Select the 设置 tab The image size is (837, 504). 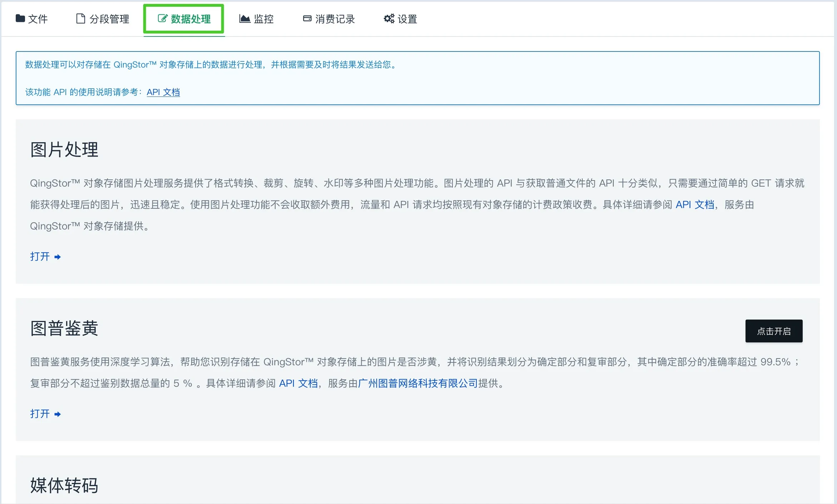pos(407,19)
